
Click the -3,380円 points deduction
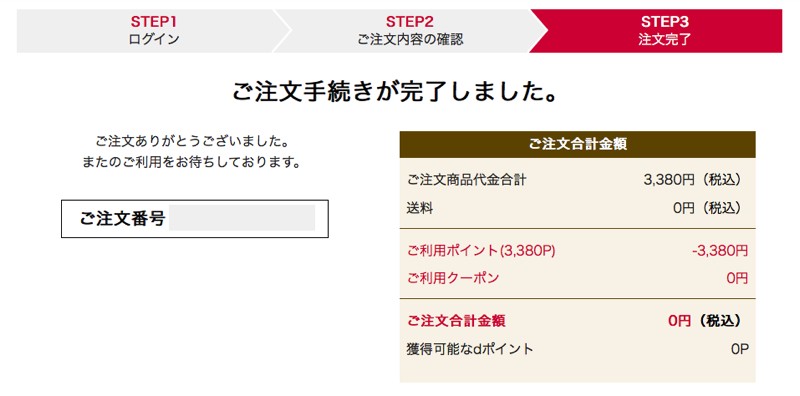pyautogui.click(x=720, y=250)
